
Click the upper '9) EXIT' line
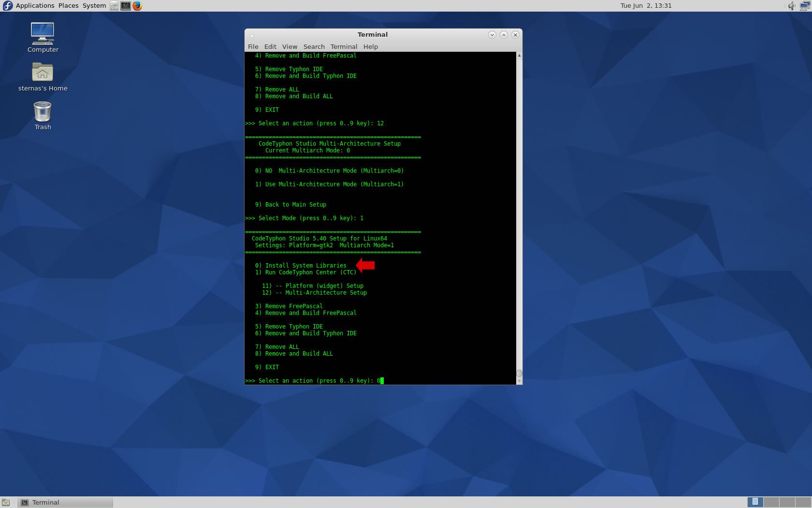(267, 110)
